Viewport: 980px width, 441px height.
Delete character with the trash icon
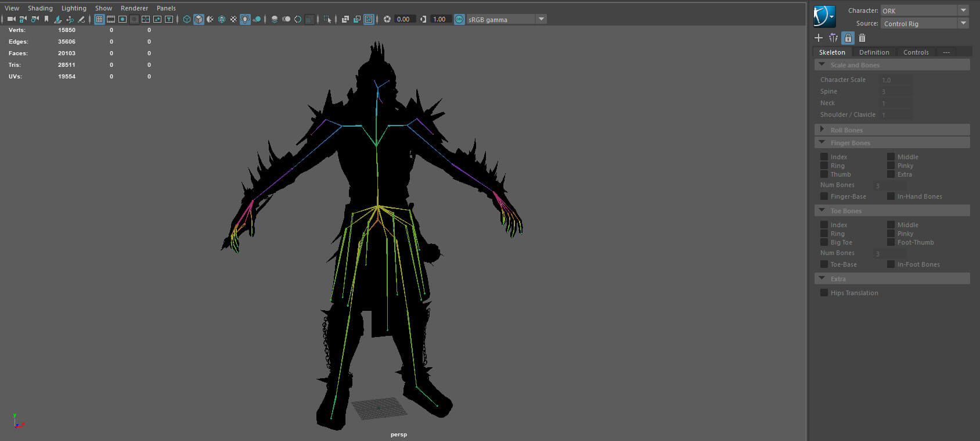point(862,38)
